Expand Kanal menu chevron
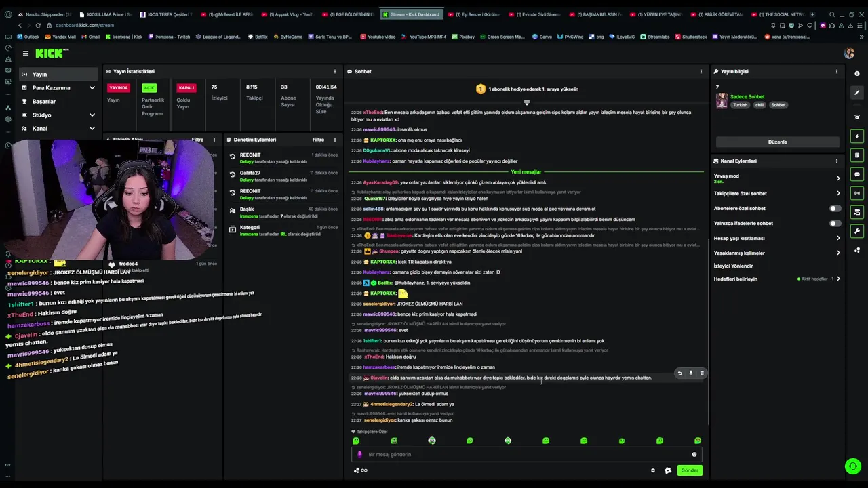This screenshot has width=868, height=488. click(x=92, y=129)
